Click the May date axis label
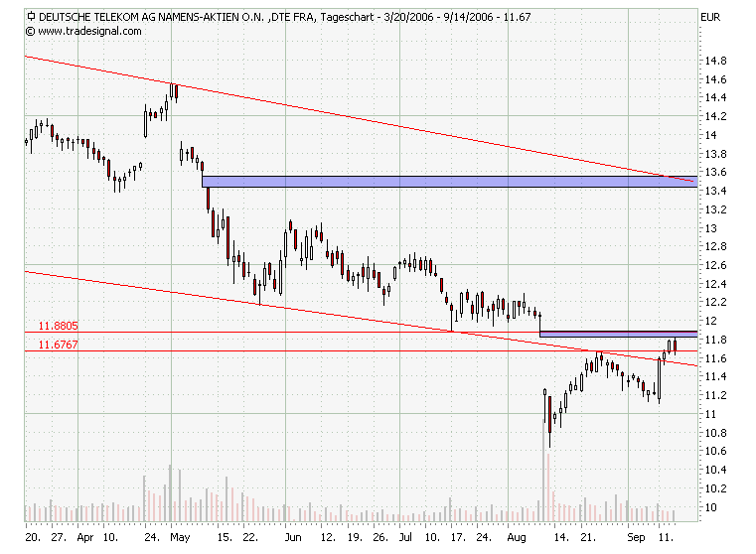756x554 pixels. pos(180,538)
